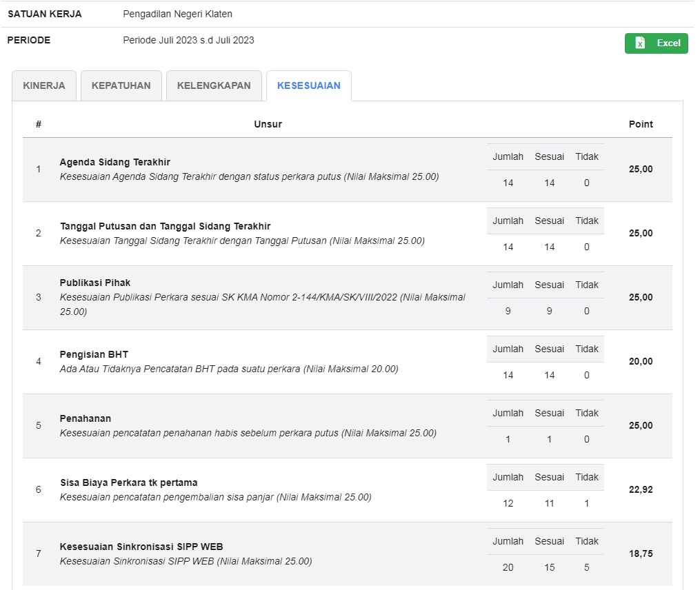Click Sesuai value 15 in SIPP WEB row

[x=549, y=567]
